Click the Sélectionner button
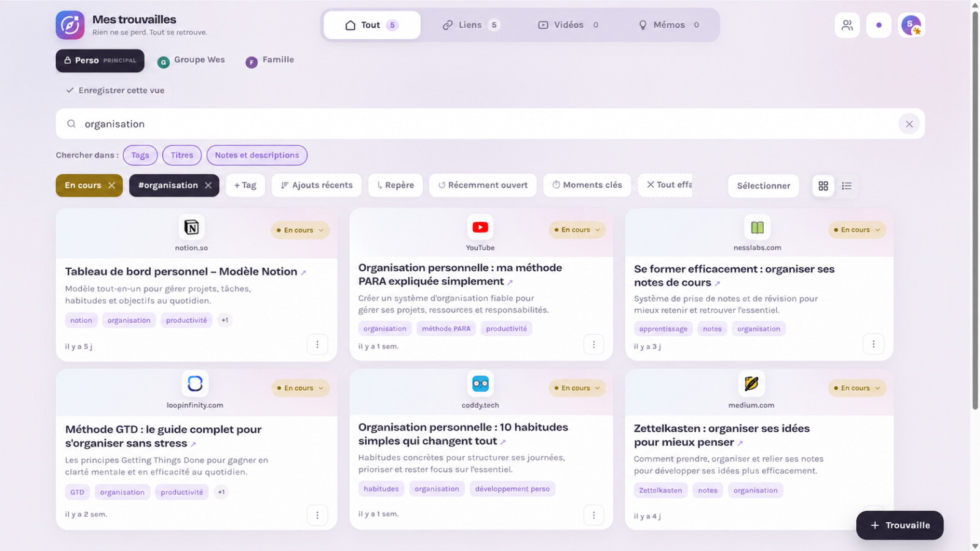This screenshot has height=551, width=980. (x=763, y=186)
